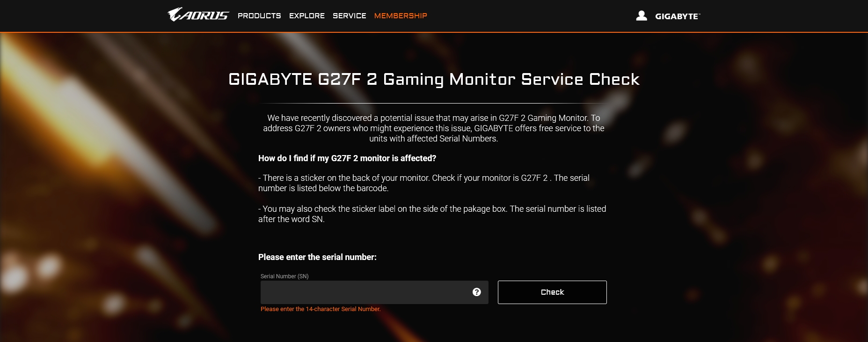
Task: Click the introductory potential issue paragraph
Action: [x=434, y=128]
